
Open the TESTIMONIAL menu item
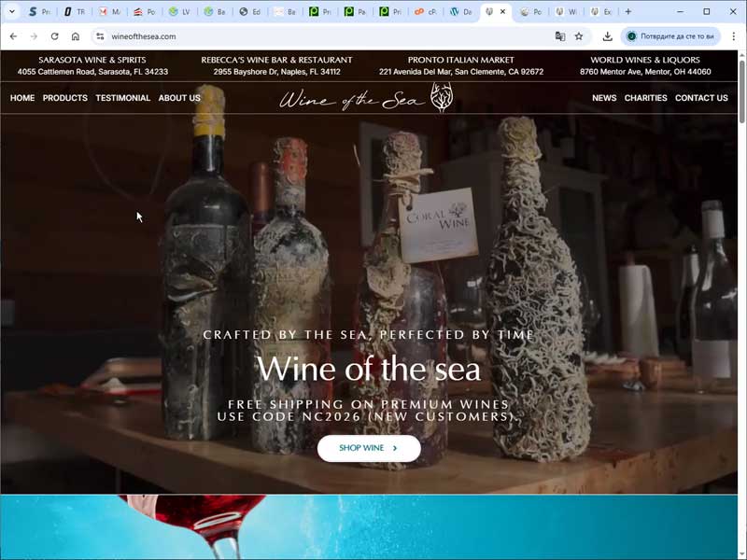pos(122,98)
